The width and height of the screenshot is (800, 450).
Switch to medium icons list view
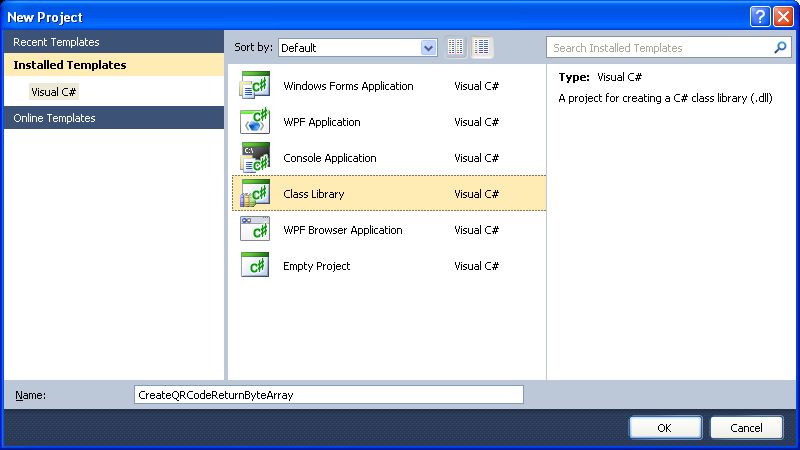481,47
